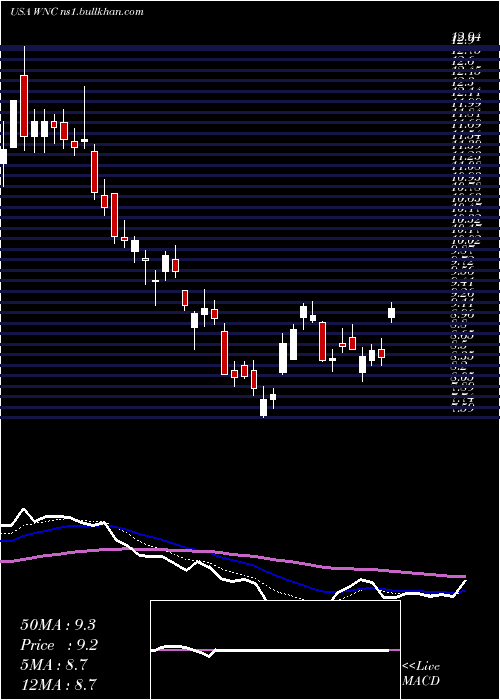Image resolution: width=500 pixels, height=700 pixels.
Task: Click the most recent white candlestick
Action: point(392,312)
